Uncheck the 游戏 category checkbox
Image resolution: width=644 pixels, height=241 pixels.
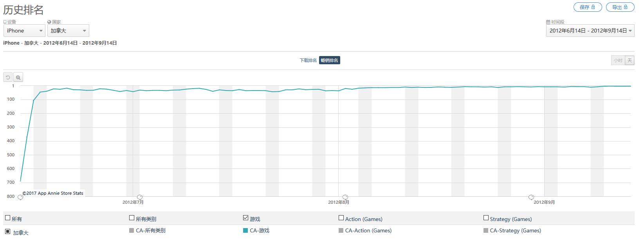245,218
